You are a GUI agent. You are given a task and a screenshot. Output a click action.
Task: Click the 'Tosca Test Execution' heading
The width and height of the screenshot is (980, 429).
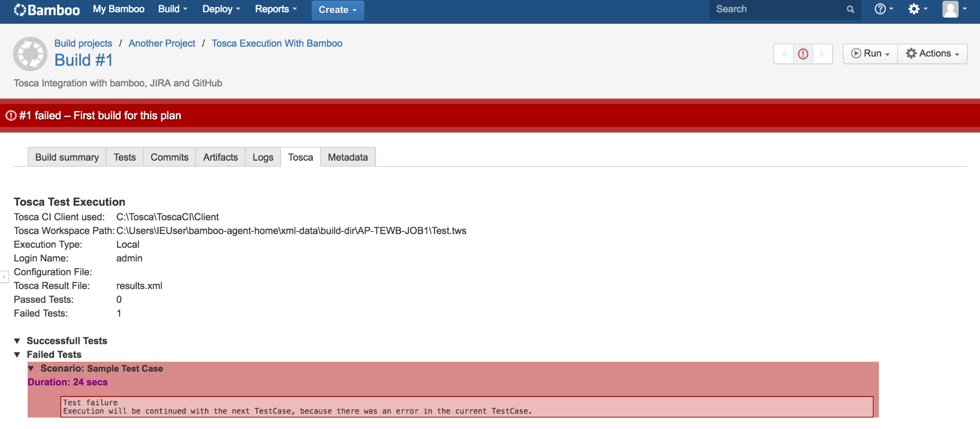(x=70, y=202)
